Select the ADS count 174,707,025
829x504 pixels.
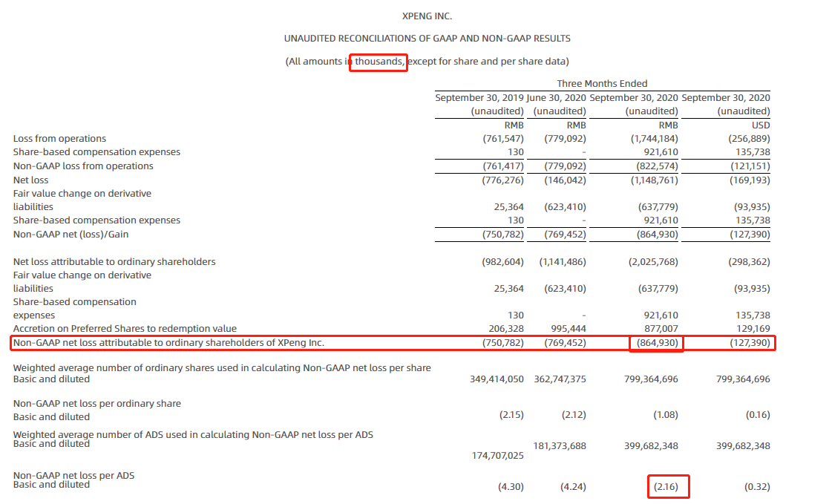click(x=497, y=455)
